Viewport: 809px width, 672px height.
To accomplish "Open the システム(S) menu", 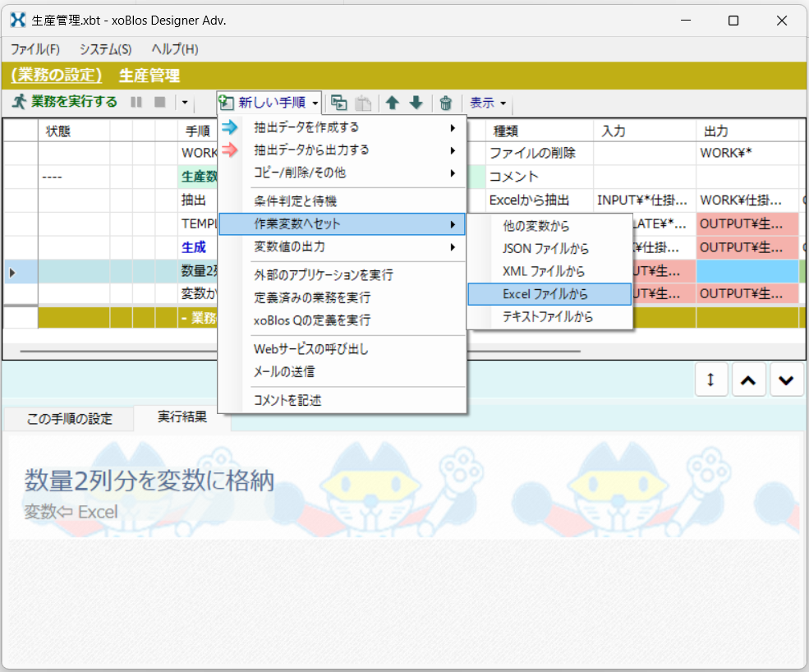I will coord(106,49).
